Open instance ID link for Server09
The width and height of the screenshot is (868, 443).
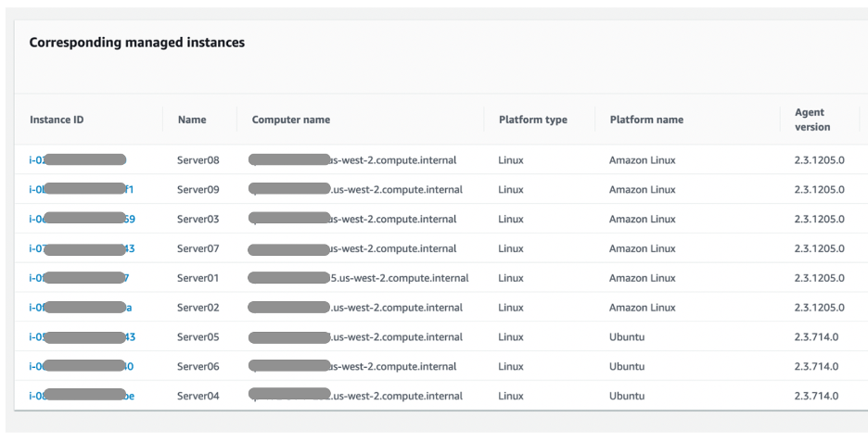click(x=82, y=190)
